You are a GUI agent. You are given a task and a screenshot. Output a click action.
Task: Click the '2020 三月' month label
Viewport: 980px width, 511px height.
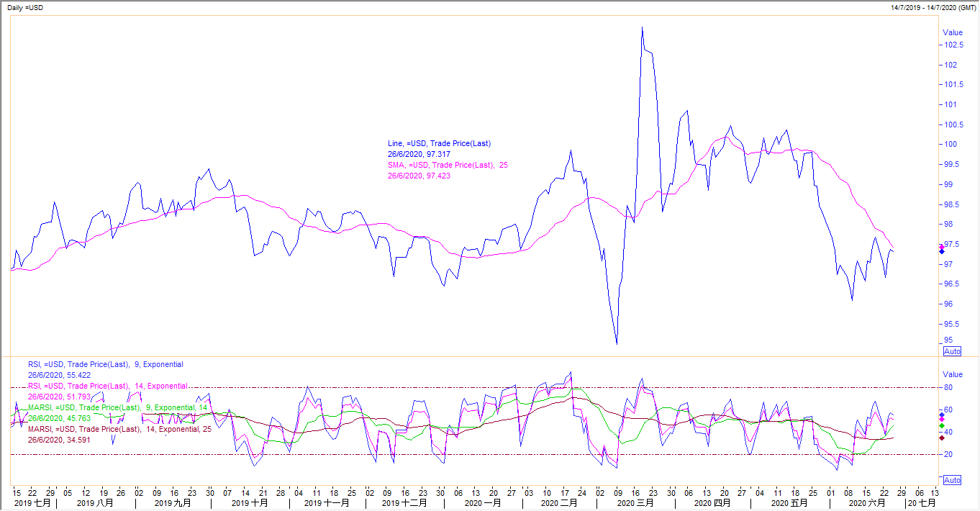point(635,503)
